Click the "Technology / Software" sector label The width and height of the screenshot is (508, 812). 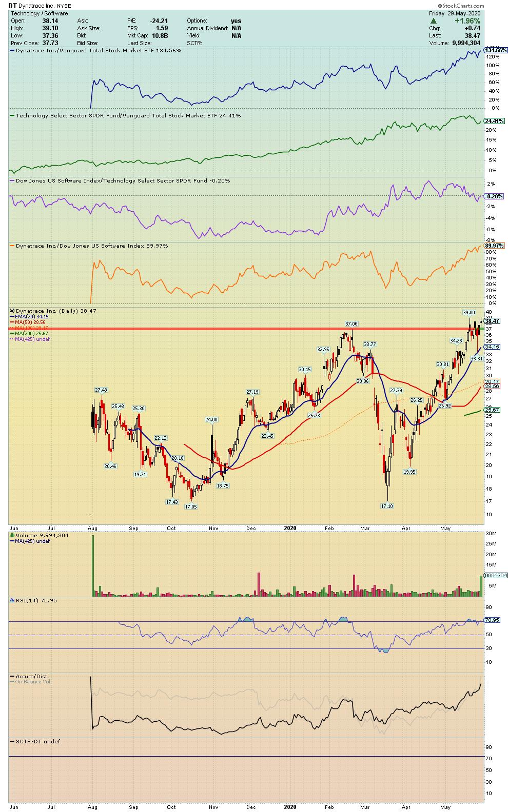[x=39, y=13]
